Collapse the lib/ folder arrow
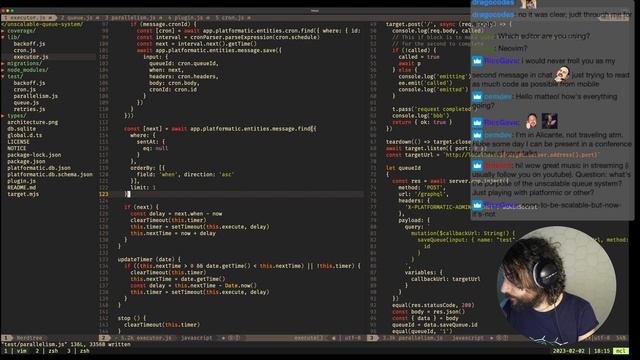 3,37
